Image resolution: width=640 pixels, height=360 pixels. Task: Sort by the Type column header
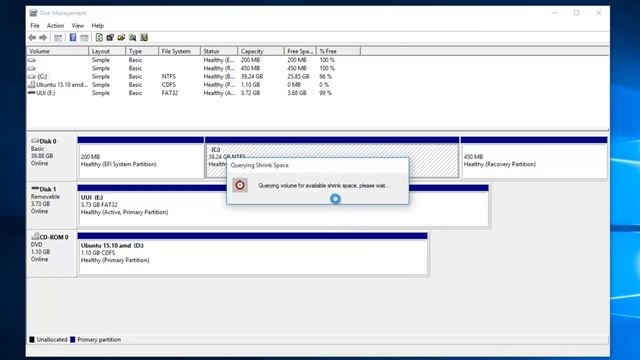pyautogui.click(x=142, y=51)
